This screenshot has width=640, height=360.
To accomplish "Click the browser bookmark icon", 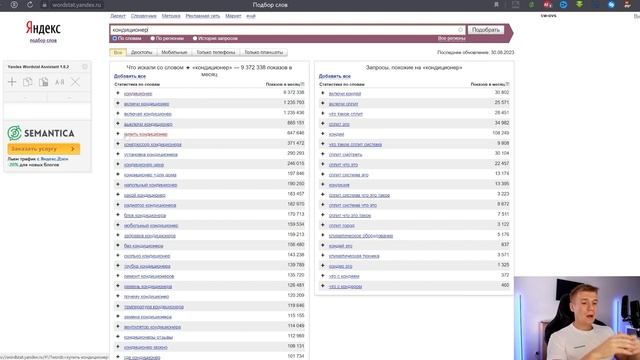I will tap(496, 5).
